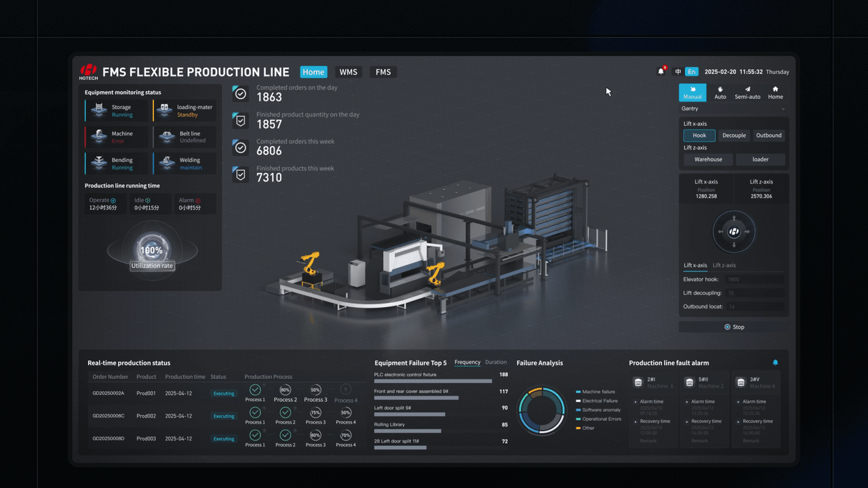Click the Operate time indicator icon
The height and width of the screenshot is (488, 868).
(113, 201)
